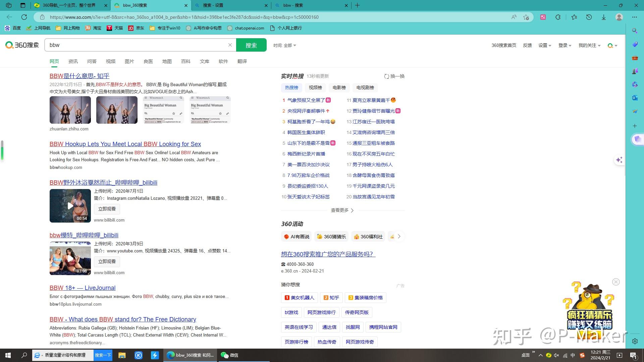Open a new browser tab with the plus button
Viewport: 644px width, 362px height.
pos(357,5)
